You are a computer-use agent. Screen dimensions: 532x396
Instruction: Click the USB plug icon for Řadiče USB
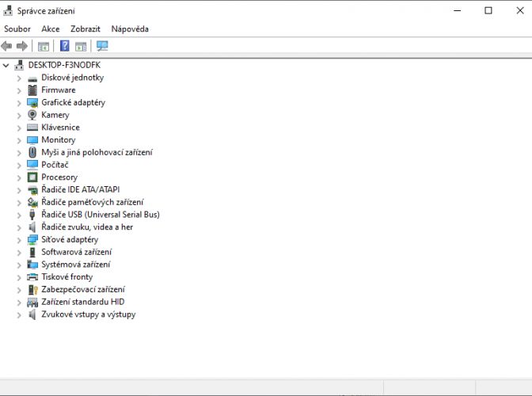[32, 215]
